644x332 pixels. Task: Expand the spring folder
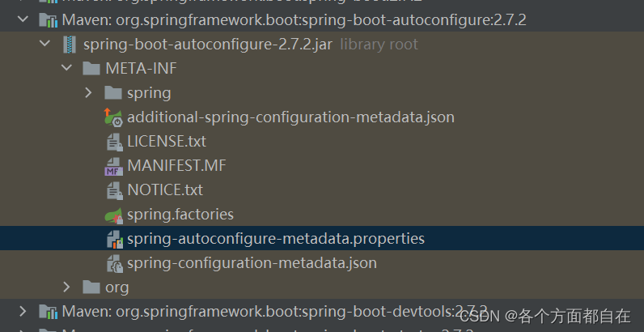(88, 92)
